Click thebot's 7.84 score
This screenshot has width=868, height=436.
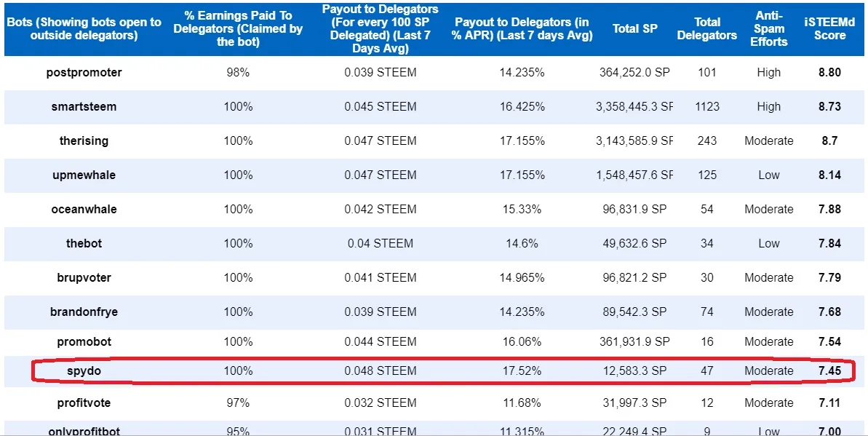click(830, 243)
